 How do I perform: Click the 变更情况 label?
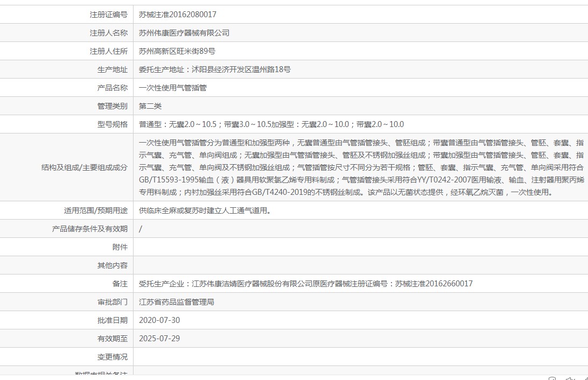pos(113,357)
